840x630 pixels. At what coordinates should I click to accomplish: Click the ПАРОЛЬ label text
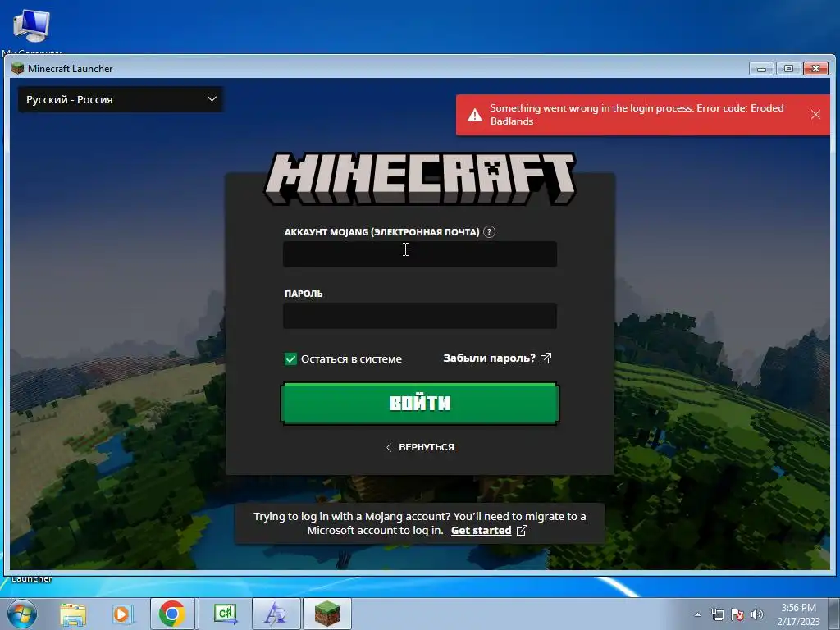pos(304,294)
